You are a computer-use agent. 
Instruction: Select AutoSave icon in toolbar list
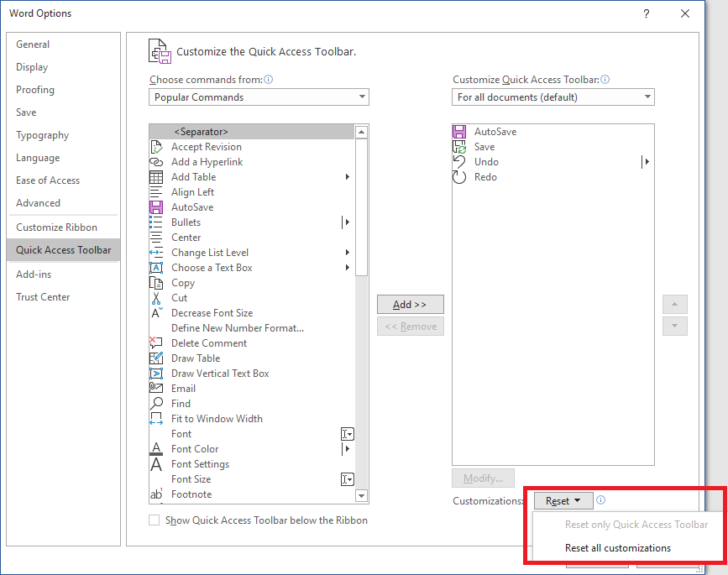pyautogui.click(x=459, y=132)
